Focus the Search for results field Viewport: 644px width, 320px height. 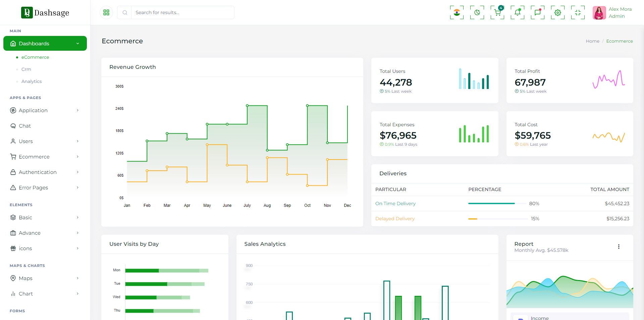[x=182, y=12]
